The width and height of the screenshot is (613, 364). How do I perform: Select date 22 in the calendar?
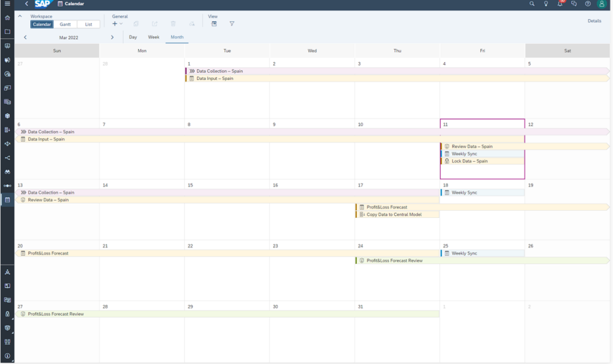point(191,246)
